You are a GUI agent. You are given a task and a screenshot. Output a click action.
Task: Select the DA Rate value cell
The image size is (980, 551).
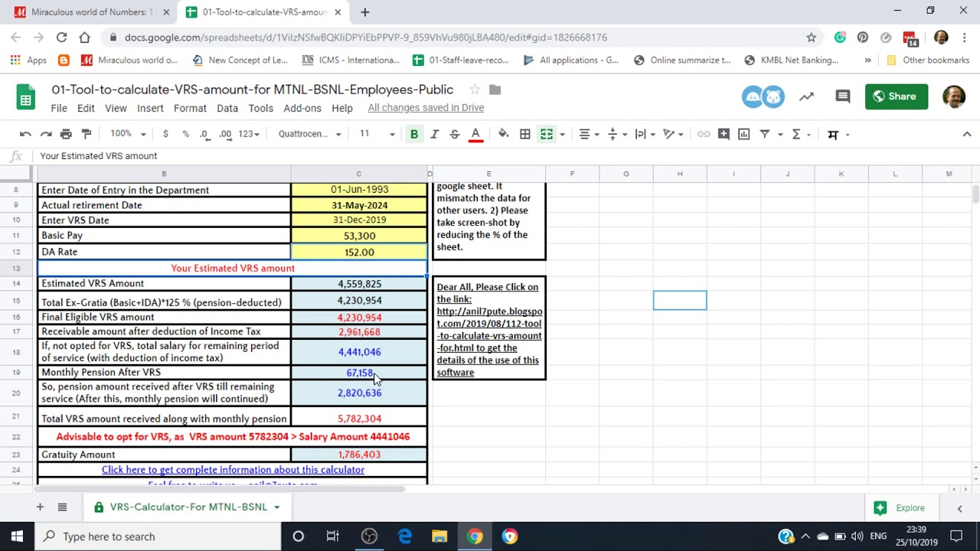pos(359,252)
